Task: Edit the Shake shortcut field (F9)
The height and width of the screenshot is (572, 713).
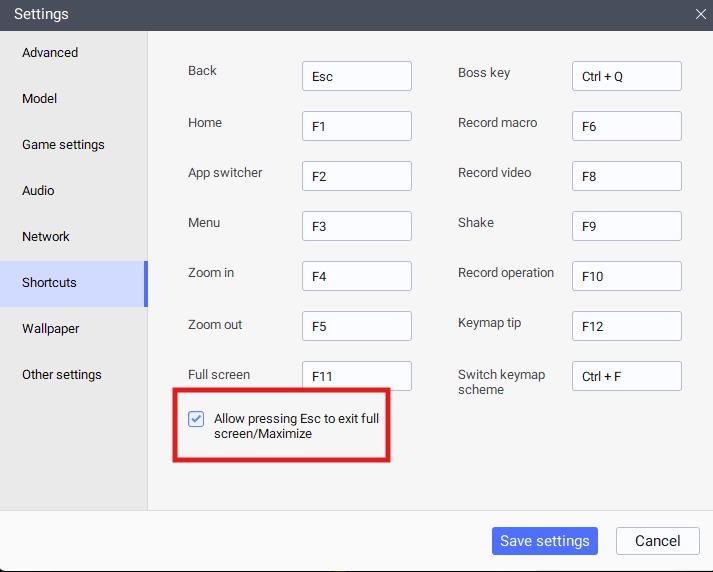Action: click(x=627, y=226)
